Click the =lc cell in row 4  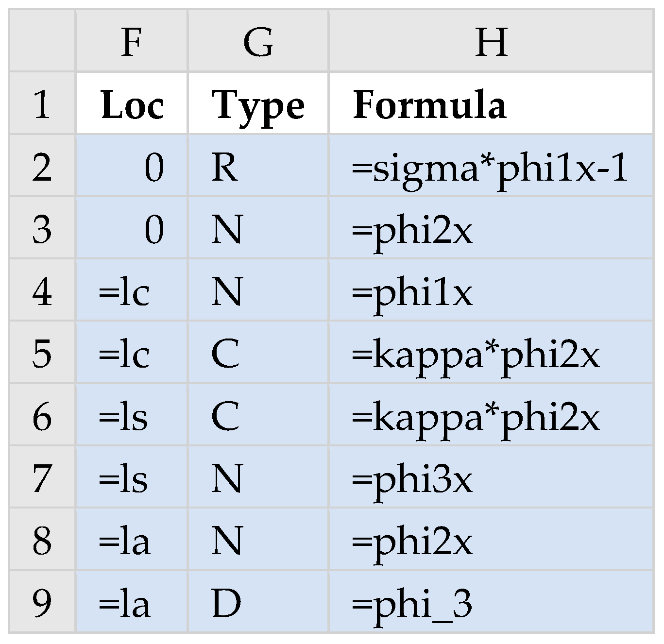pyautogui.click(x=132, y=292)
